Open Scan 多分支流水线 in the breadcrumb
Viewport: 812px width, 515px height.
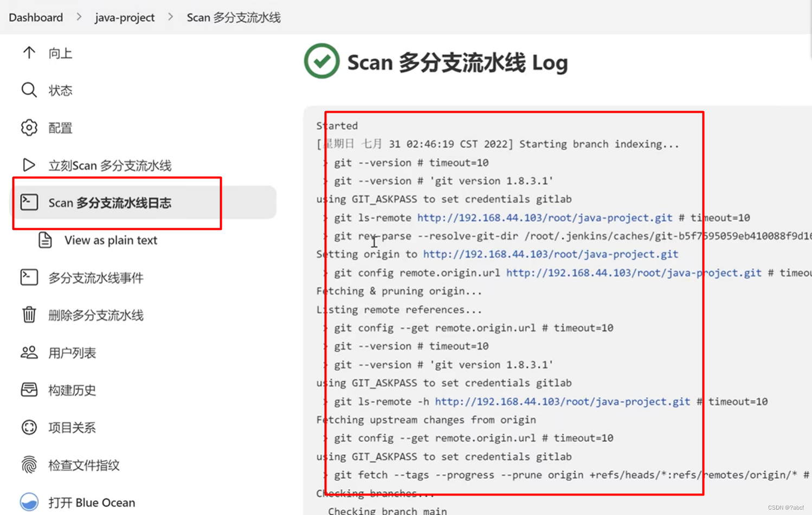pyautogui.click(x=234, y=17)
